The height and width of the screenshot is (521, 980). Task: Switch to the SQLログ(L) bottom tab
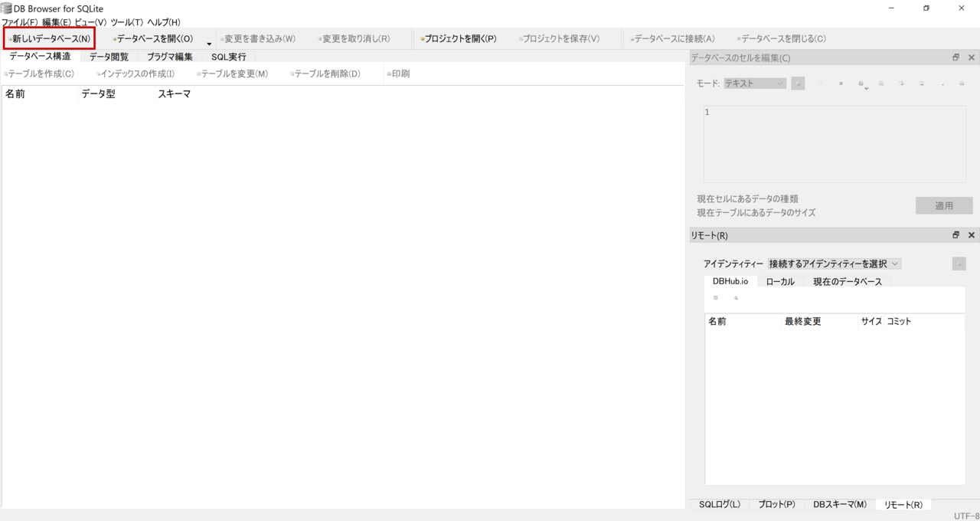719,504
